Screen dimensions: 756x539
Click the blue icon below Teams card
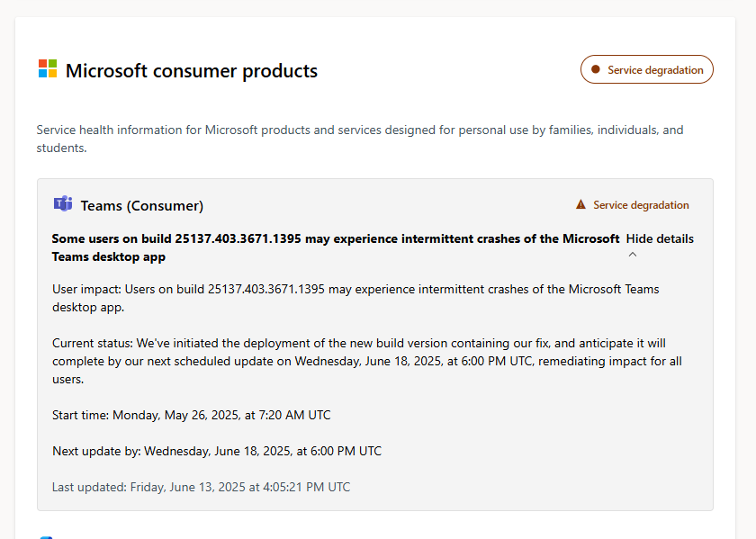pyautogui.click(x=47, y=536)
